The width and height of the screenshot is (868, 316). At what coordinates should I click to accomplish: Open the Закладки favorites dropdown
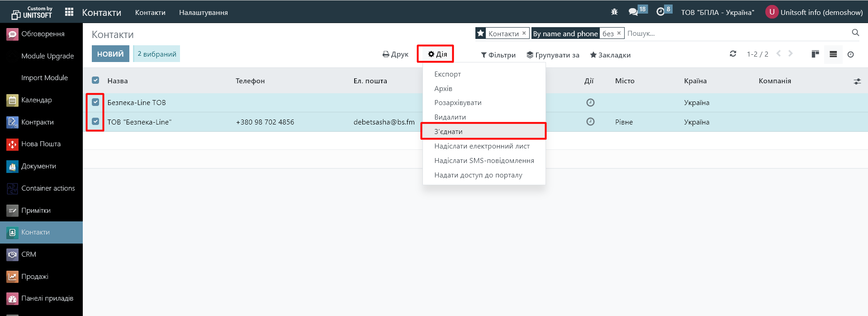click(610, 55)
